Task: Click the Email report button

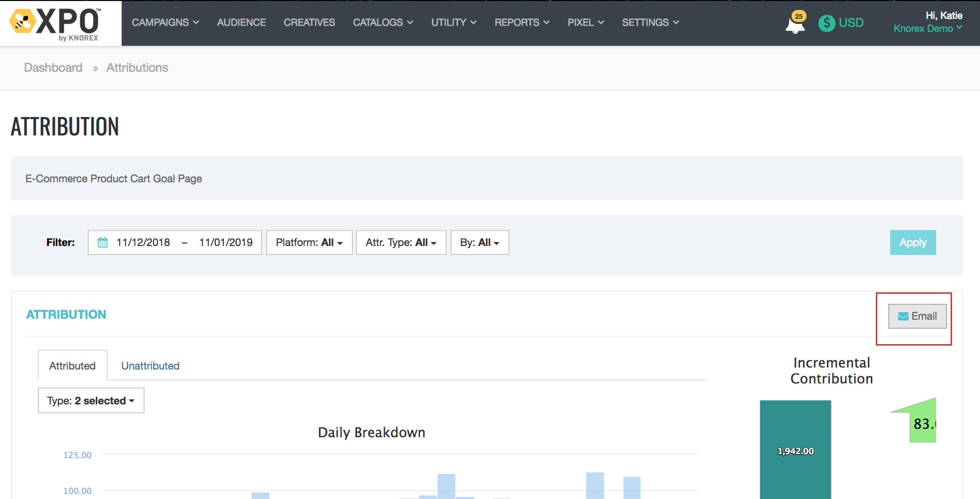Action: [917, 316]
